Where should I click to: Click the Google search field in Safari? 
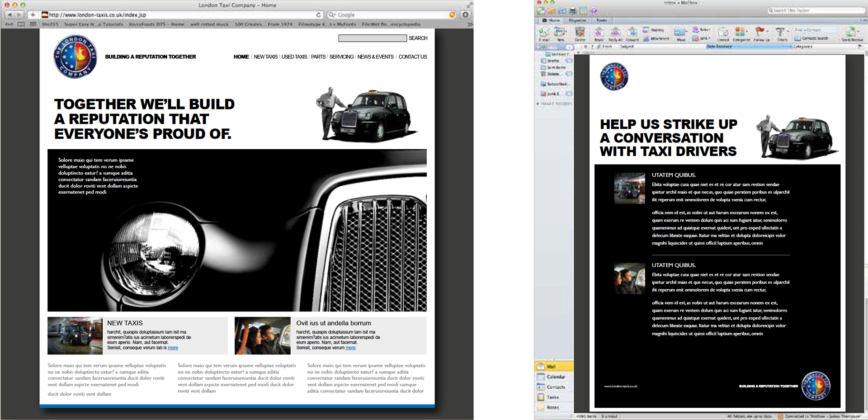coord(391,15)
